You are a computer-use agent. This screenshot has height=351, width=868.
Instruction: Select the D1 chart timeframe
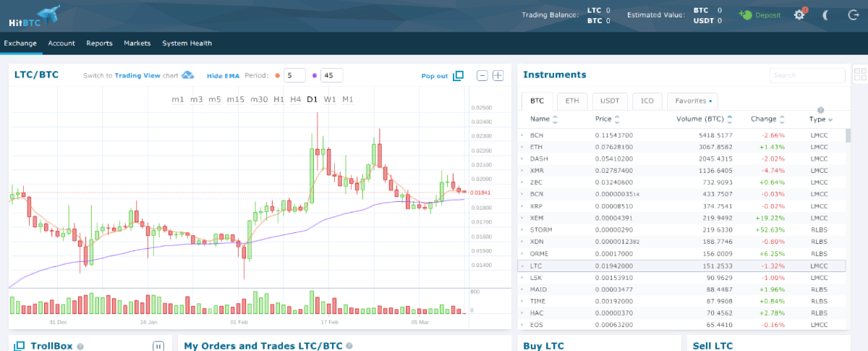click(312, 99)
